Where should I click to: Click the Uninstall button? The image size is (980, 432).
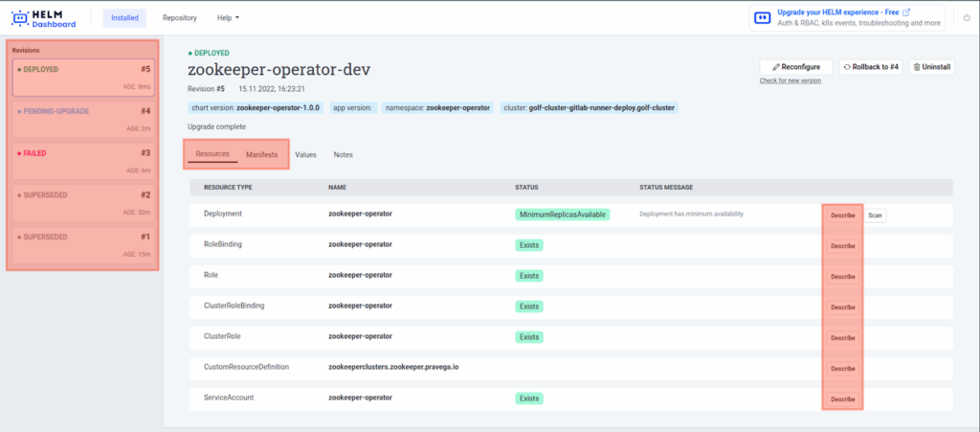pyautogui.click(x=931, y=66)
